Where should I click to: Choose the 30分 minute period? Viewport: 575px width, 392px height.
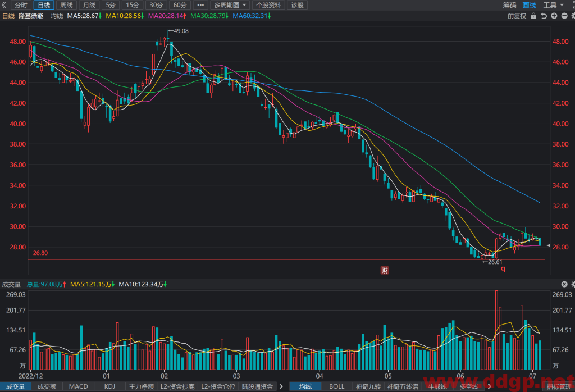click(156, 4)
